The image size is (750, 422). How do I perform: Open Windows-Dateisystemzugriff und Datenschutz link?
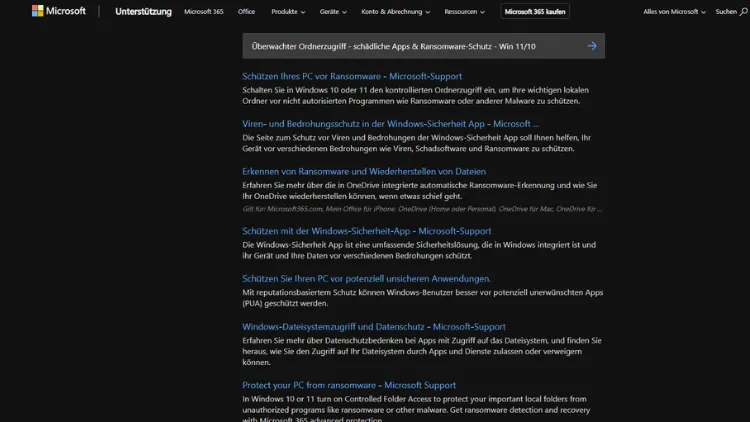pos(374,327)
